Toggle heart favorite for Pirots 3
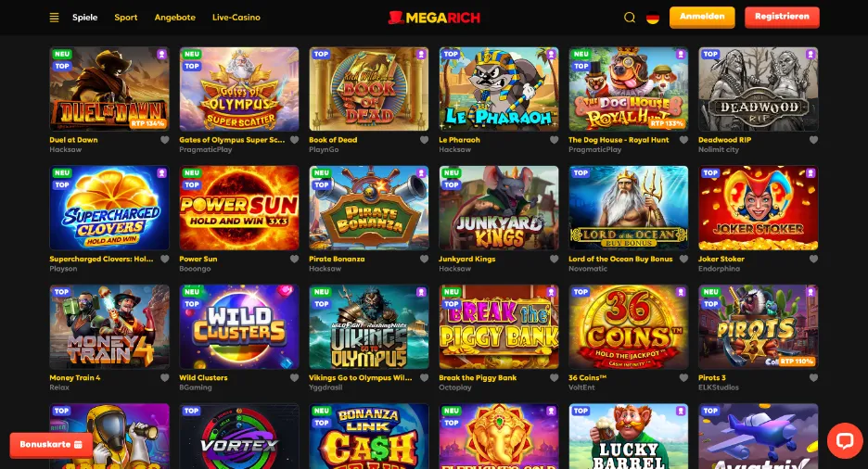868x469 pixels. tap(814, 378)
